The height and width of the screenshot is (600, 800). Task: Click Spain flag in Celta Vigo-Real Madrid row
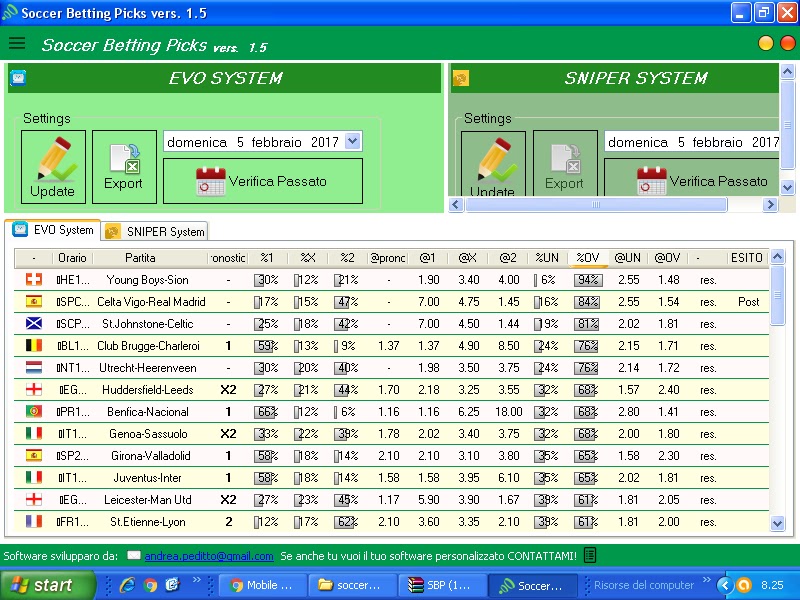pos(34,302)
